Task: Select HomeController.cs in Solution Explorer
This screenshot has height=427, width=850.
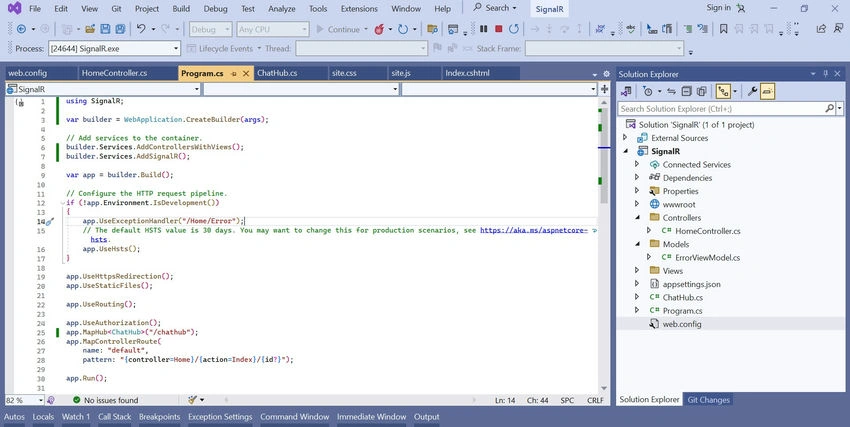Action: (x=707, y=231)
